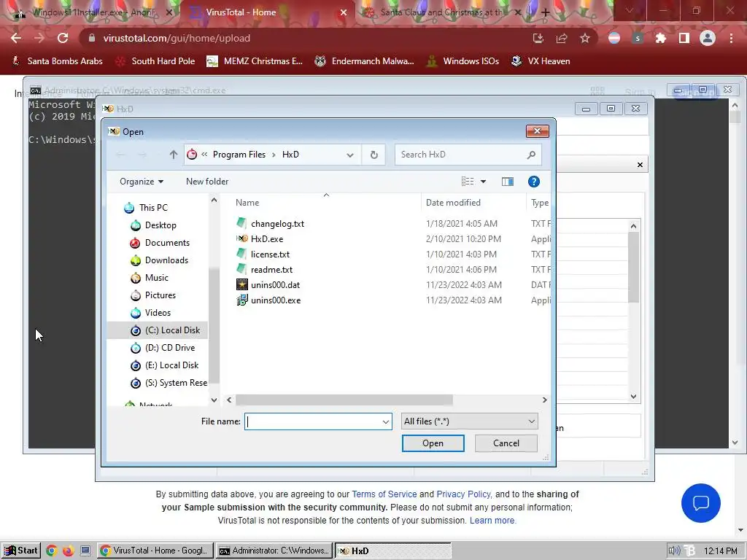Launch Firefox from the taskbar quick launch
Image resolution: width=747 pixels, height=560 pixels.
68,551
